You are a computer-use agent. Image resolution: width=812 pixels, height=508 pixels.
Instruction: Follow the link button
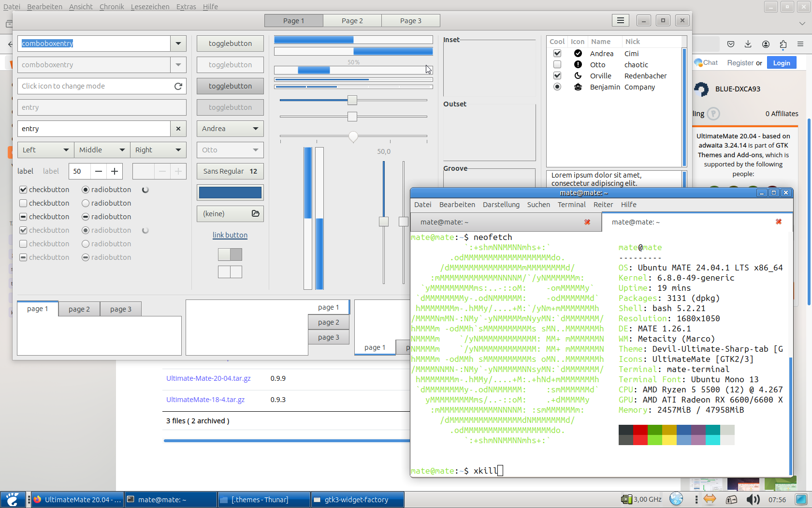click(x=230, y=235)
